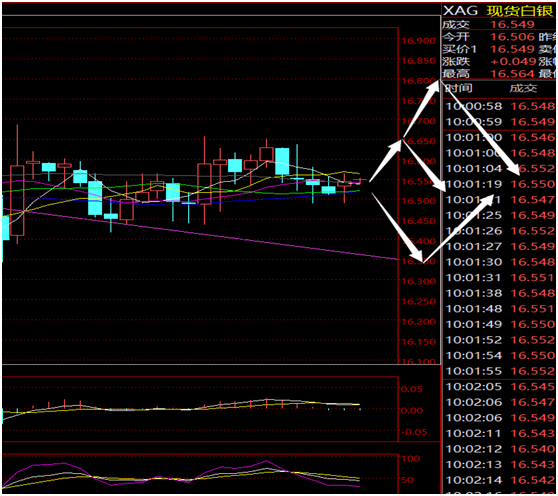Select the 10:01:31 tick row
The height and width of the screenshot is (496, 558).
[x=500, y=278]
